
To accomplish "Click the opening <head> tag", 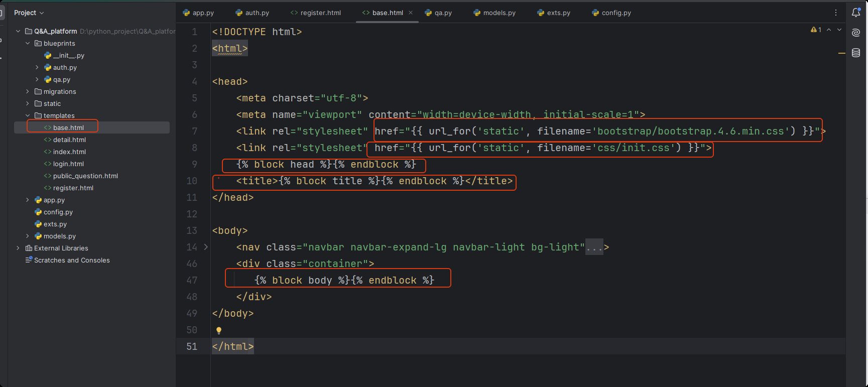I will click(x=230, y=81).
